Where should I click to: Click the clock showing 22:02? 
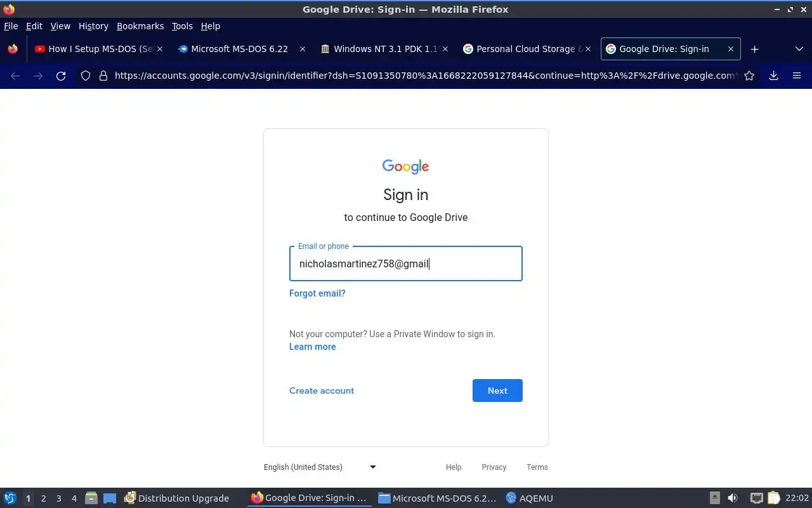797,498
